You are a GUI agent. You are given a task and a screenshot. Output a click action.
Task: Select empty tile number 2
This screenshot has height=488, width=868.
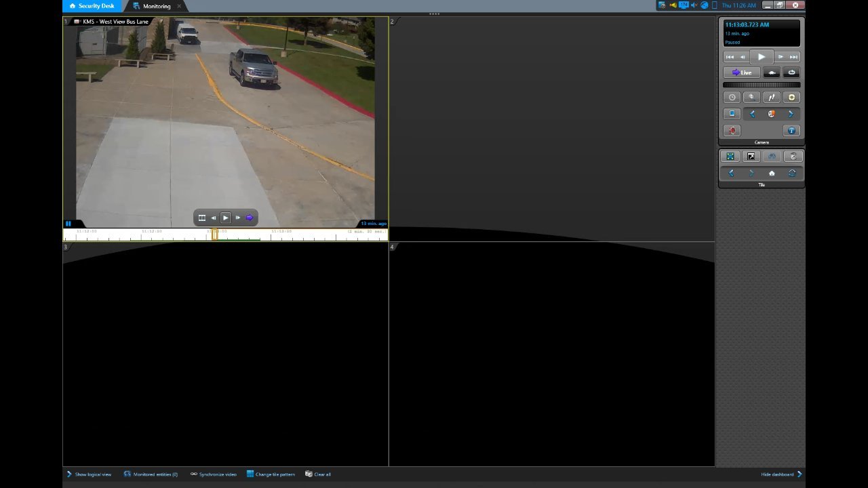[552, 129]
